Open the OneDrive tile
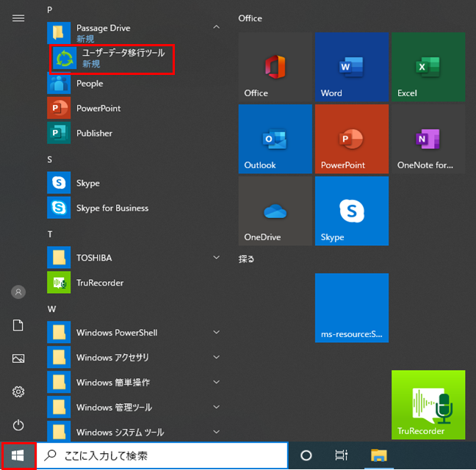Screen dimensions: 476x470 tap(275, 211)
